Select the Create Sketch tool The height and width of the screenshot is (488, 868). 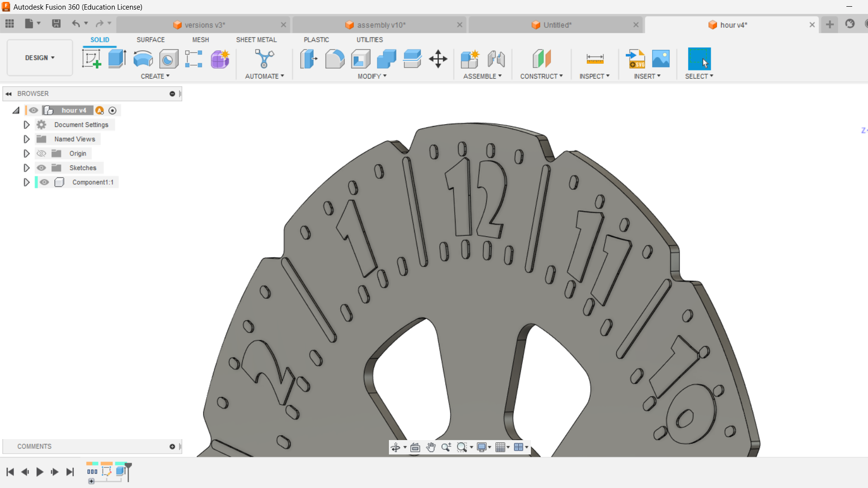pyautogui.click(x=92, y=58)
